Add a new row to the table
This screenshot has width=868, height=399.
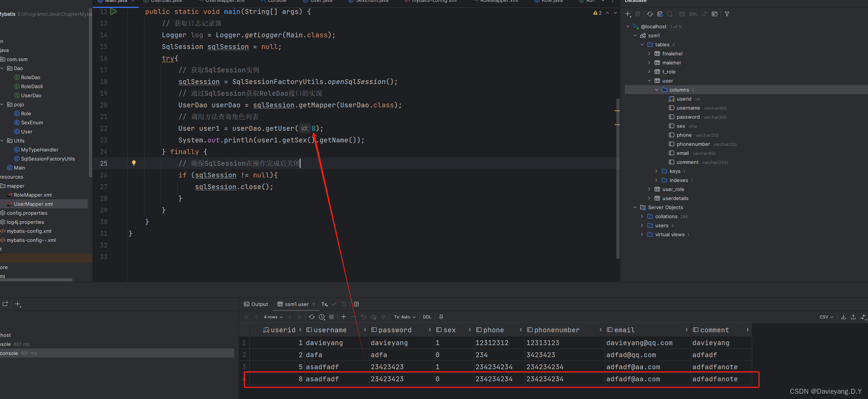click(x=344, y=317)
